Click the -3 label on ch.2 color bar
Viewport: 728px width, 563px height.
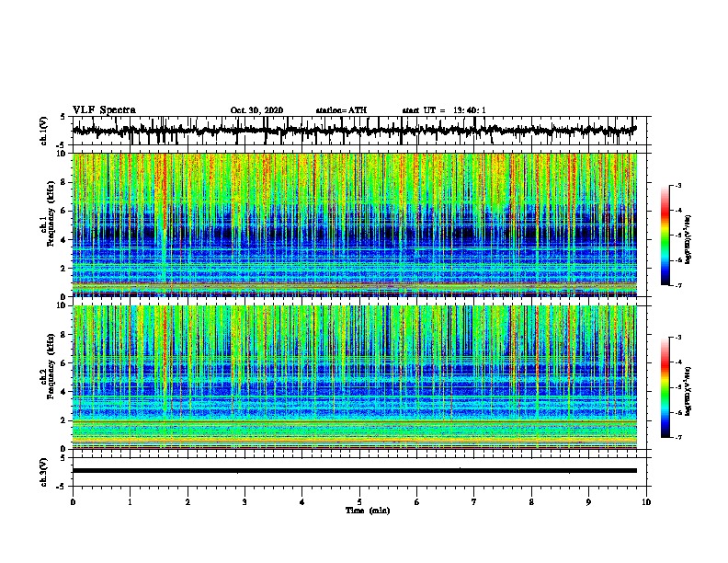coord(678,338)
